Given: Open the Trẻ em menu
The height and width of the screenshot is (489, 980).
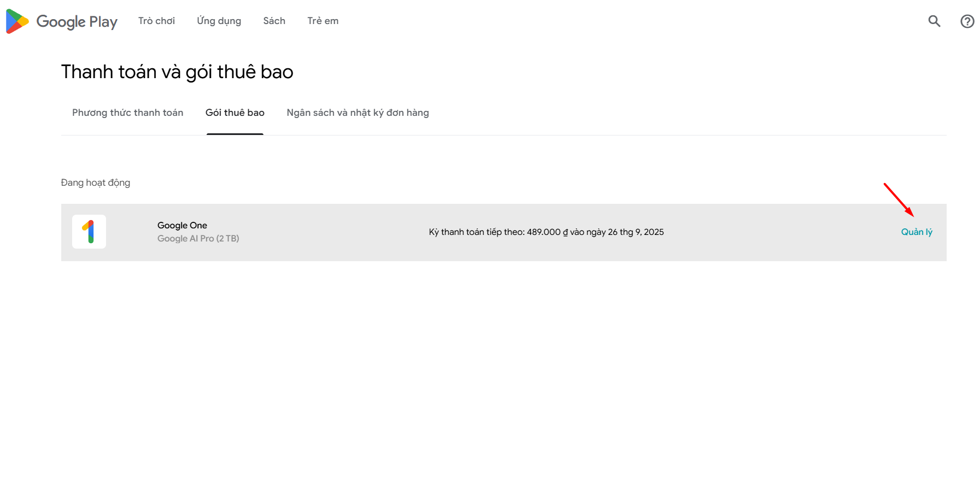Looking at the screenshot, I should (322, 21).
